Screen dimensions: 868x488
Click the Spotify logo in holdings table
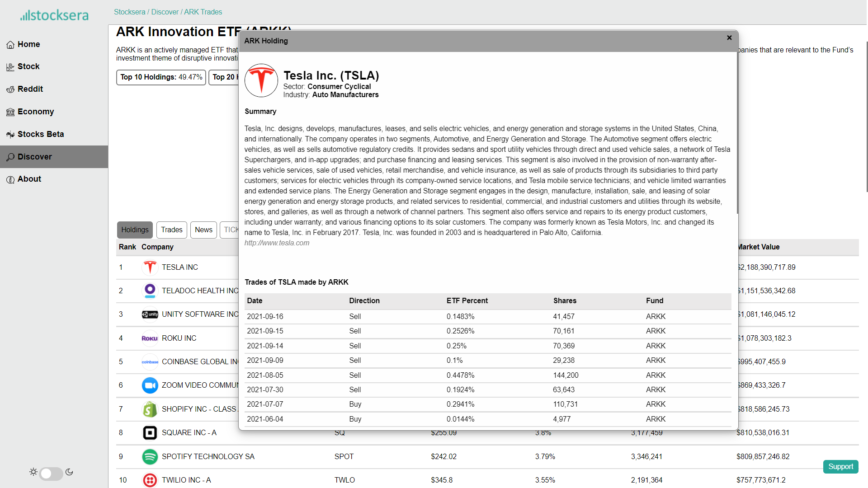(150, 456)
